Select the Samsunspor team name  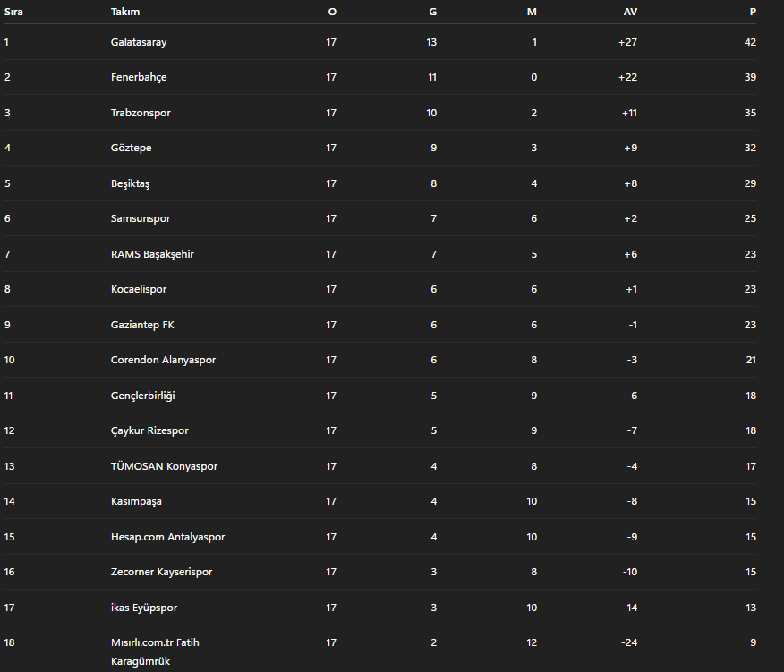click(x=141, y=218)
